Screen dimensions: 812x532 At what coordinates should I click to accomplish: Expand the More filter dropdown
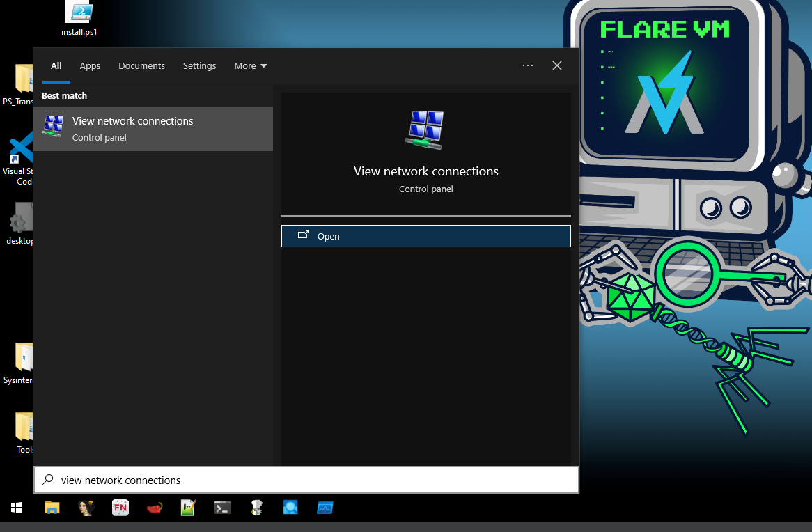(x=250, y=66)
